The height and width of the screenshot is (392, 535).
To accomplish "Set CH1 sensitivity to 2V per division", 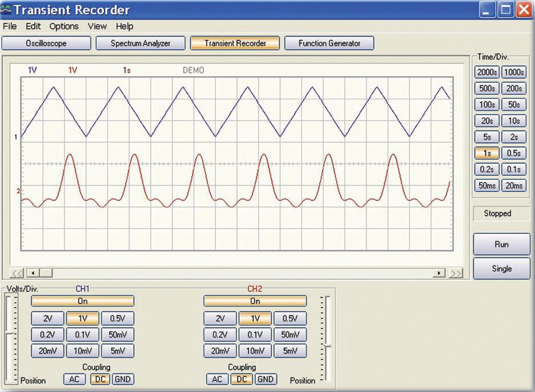I will coord(47,318).
